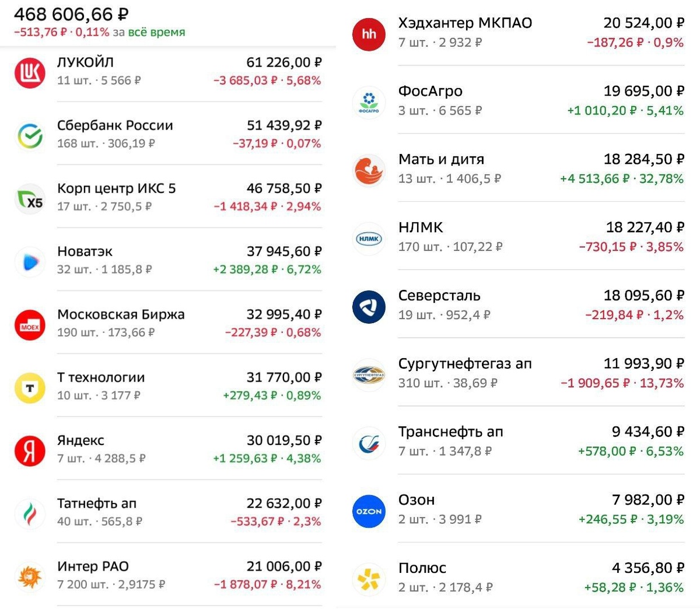Click the Sberbank green checkmark logo
The image size is (700, 609).
(x=30, y=135)
